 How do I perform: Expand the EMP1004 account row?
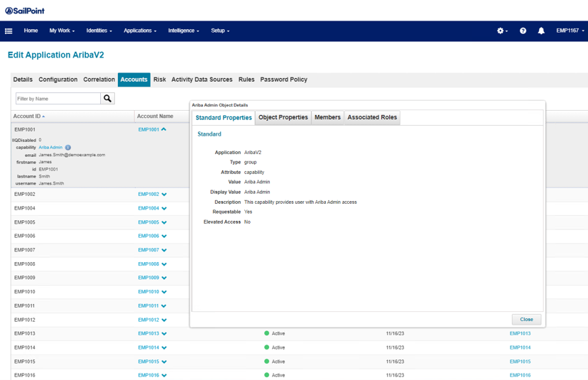coord(164,208)
